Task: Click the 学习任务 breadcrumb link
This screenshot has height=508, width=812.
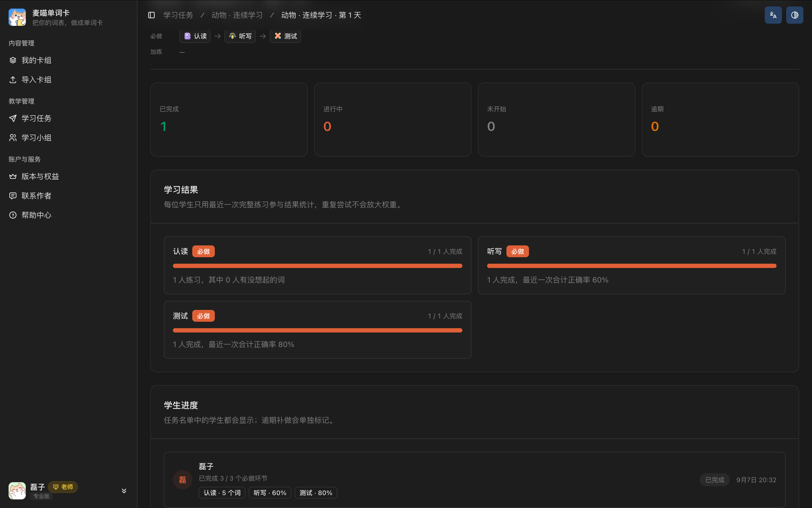Action: (178, 15)
